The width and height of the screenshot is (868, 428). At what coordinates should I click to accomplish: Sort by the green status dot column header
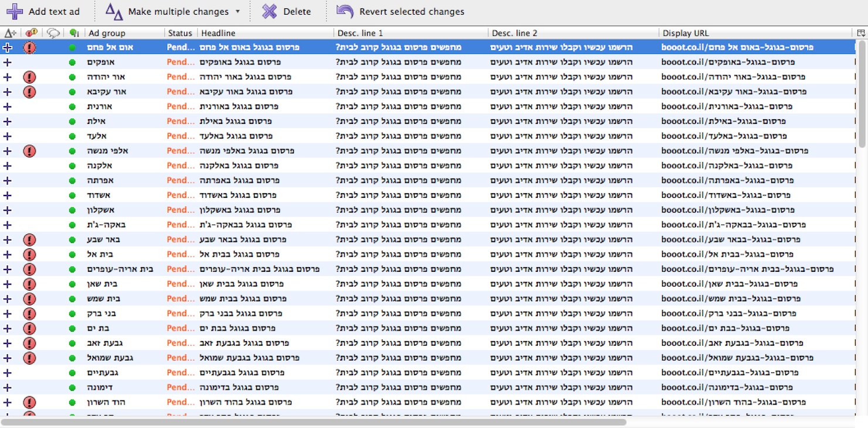tap(74, 33)
